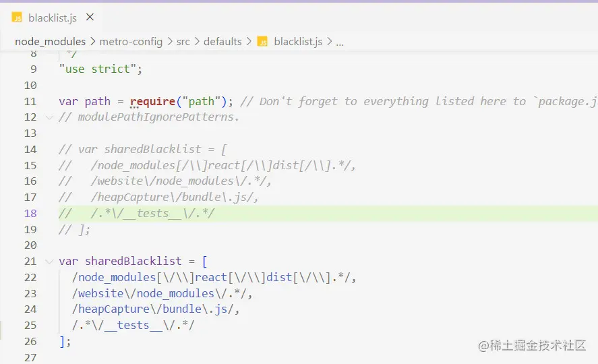This screenshot has width=598, height=364.
Task: Open the breadcrumb ellipsis symbol list
Action: [340, 42]
